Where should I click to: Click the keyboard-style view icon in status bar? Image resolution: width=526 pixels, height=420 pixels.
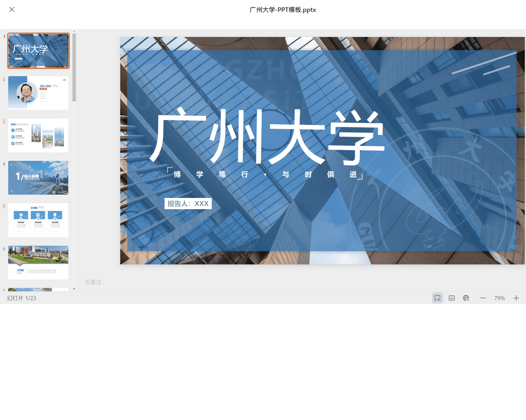(452, 298)
